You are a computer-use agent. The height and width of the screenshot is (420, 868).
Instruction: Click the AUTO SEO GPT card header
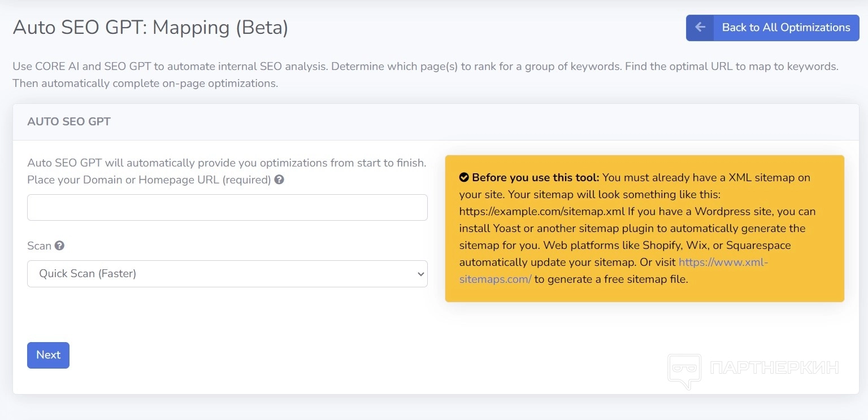pyautogui.click(x=69, y=122)
